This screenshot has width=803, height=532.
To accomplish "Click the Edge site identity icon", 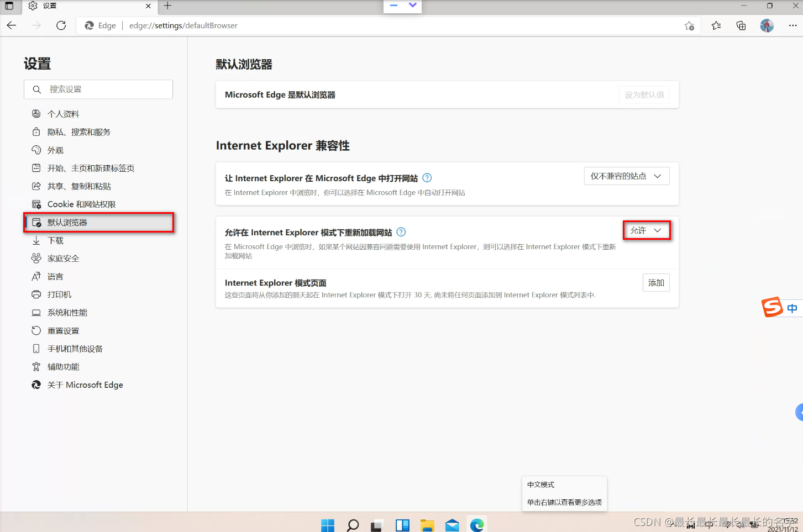I will click(x=90, y=25).
